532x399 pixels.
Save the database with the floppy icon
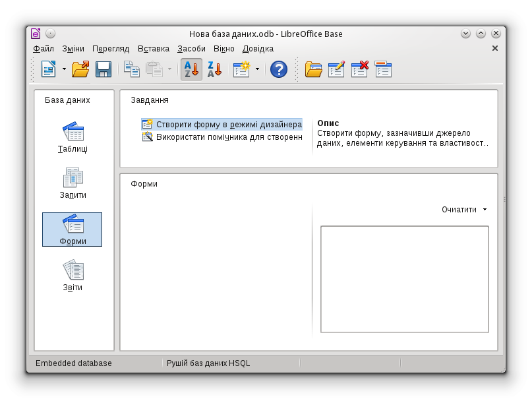click(103, 69)
